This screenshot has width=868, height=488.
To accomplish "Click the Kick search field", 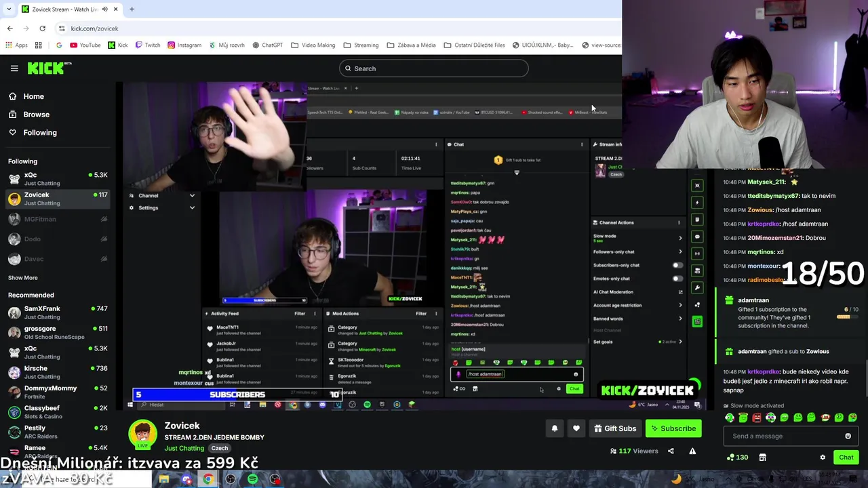I will tap(433, 68).
